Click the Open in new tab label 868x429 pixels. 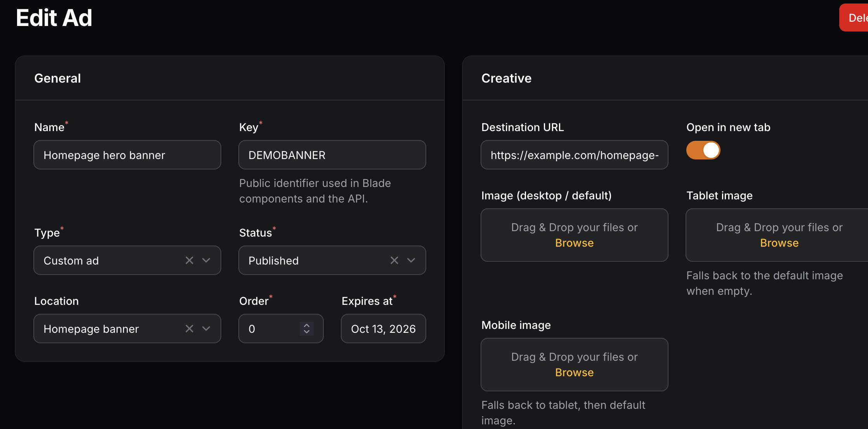tap(728, 127)
